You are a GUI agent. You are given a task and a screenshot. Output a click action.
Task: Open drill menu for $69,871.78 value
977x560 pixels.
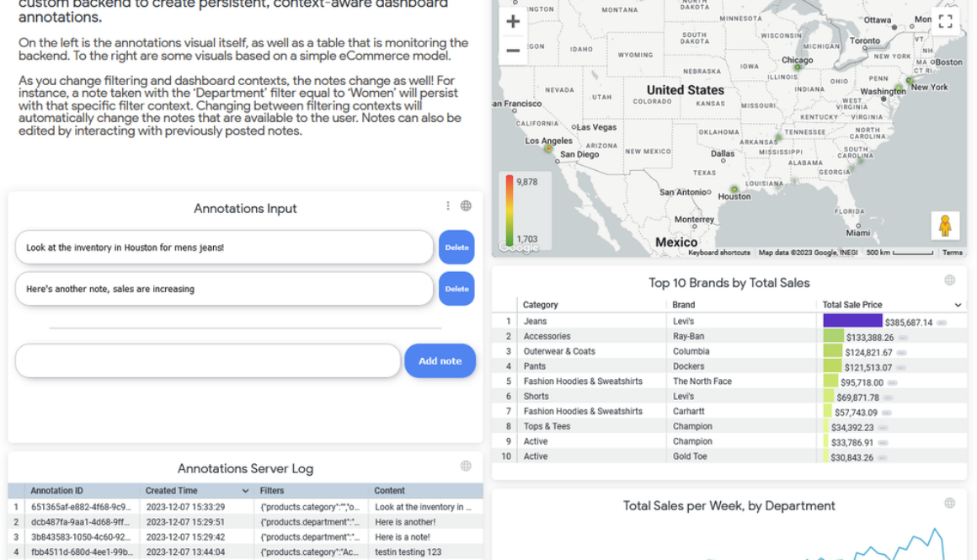click(x=889, y=397)
